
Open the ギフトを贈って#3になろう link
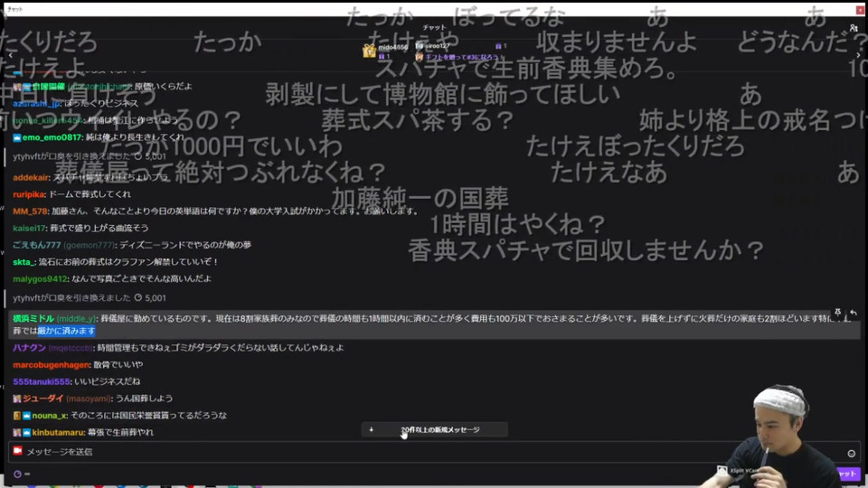pyautogui.click(x=461, y=57)
